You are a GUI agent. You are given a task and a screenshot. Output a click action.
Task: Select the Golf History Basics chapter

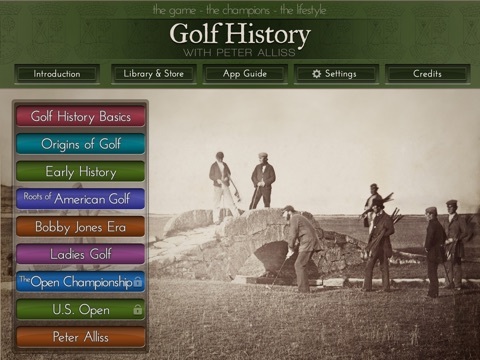[x=80, y=116]
